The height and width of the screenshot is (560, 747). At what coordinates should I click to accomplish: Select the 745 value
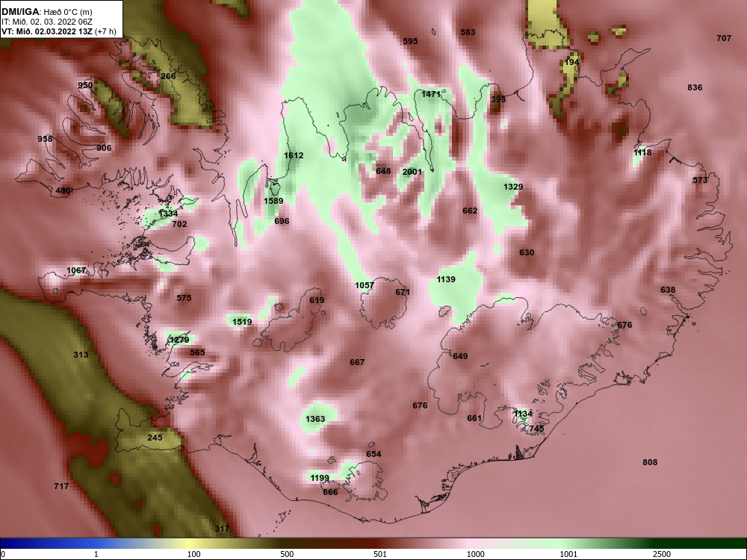(x=536, y=429)
